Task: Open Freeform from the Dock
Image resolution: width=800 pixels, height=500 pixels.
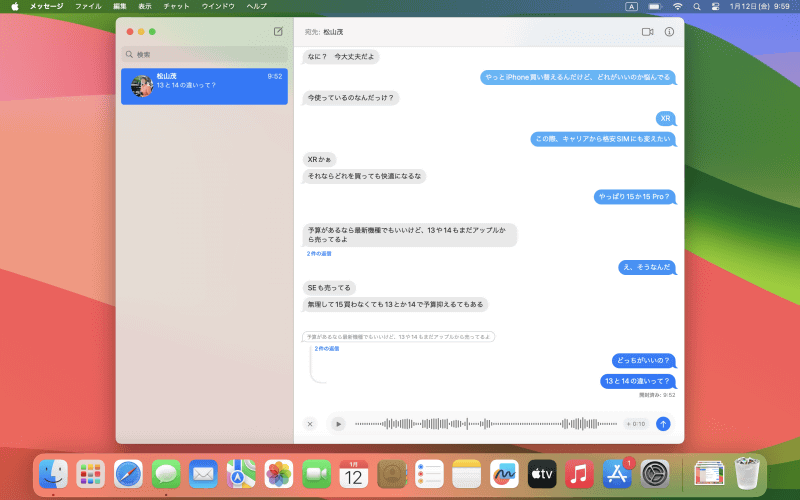Action: [504, 474]
